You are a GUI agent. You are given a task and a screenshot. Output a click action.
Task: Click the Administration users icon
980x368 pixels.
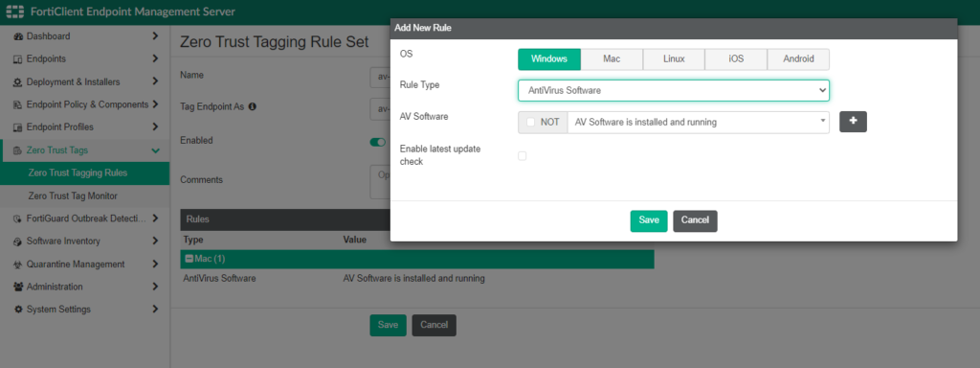18,287
